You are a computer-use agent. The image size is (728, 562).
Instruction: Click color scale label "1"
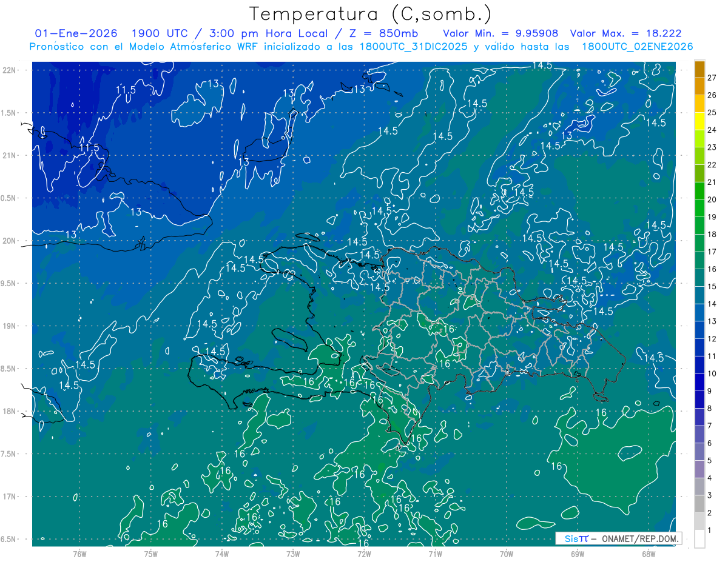point(710,530)
